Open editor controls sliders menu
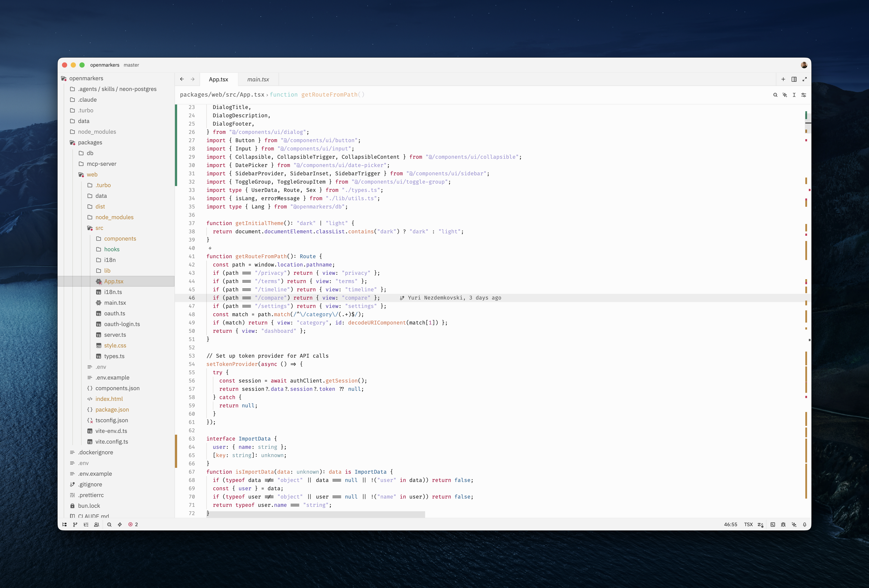Image resolution: width=869 pixels, height=588 pixels. pos(804,95)
